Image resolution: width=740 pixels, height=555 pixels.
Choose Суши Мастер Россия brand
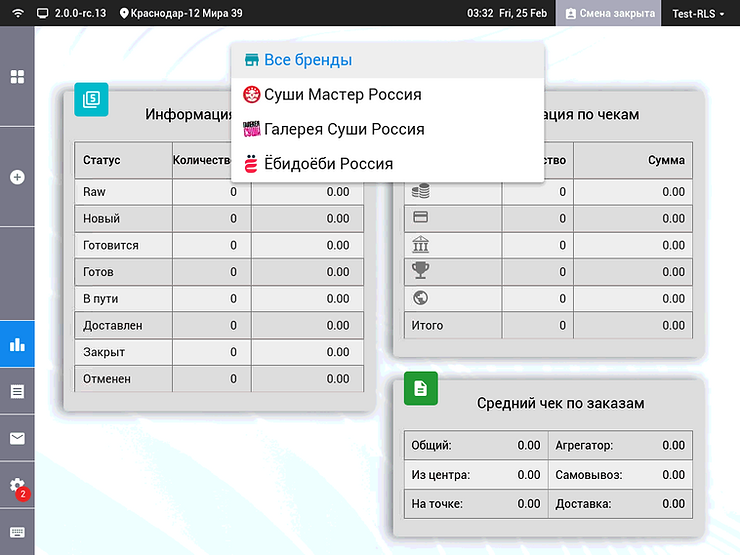387,94
